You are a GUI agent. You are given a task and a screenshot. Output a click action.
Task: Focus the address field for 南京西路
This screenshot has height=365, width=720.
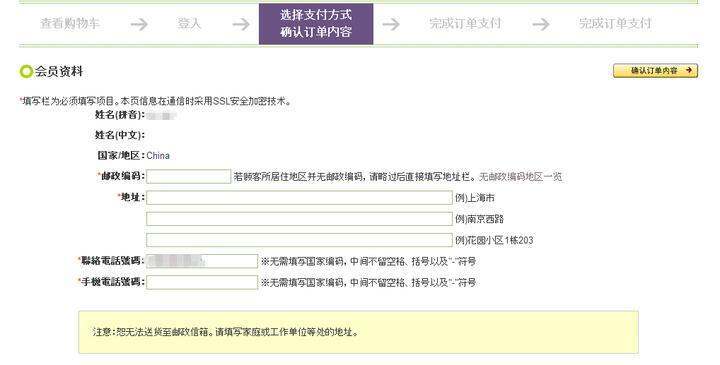299,219
